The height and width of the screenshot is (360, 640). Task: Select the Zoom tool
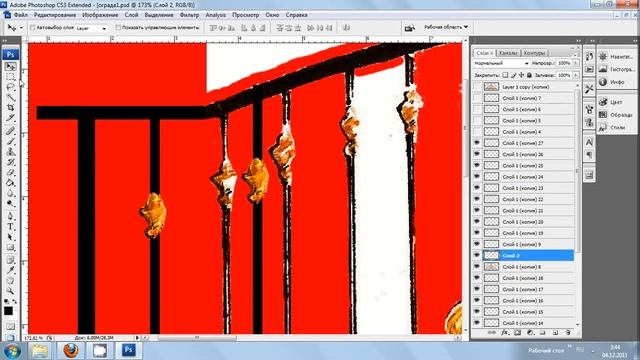pos(11,291)
